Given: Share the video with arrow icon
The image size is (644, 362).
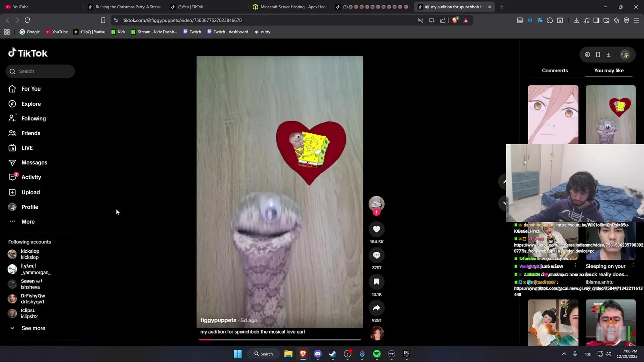Looking at the screenshot, I should [376, 308].
